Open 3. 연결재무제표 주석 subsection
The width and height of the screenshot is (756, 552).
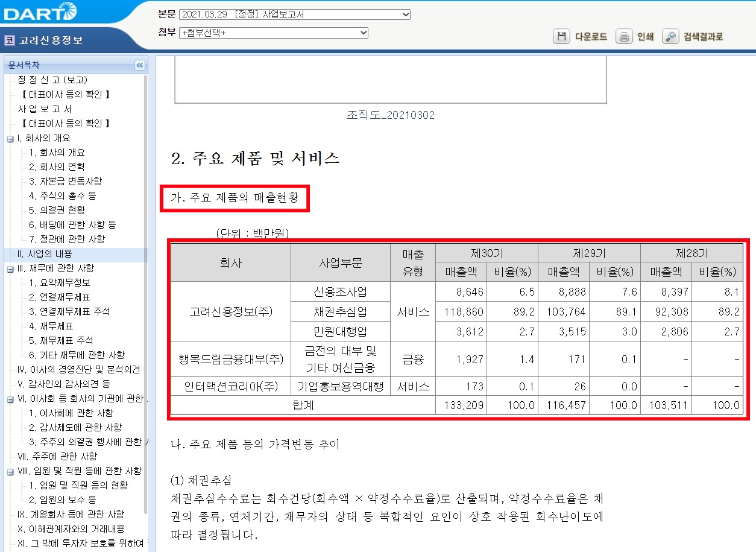(x=69, y=311)
